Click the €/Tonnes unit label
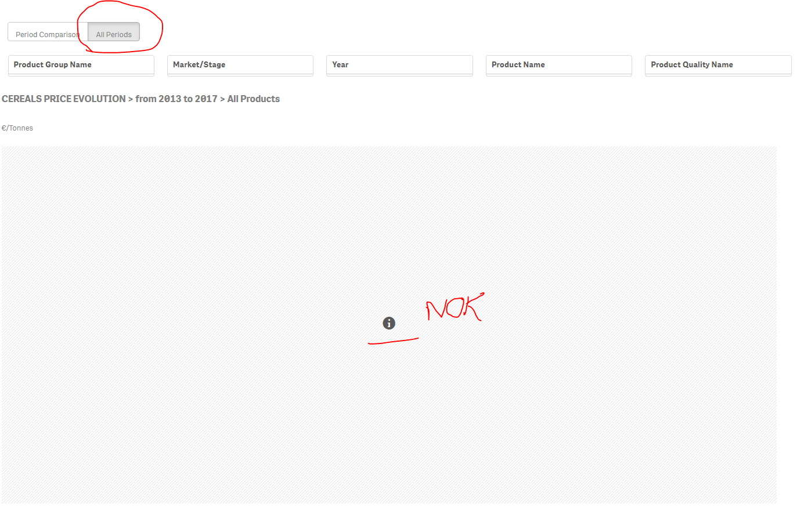The height and width of the screenshot is (532, 797). click(x=17, y=128)
